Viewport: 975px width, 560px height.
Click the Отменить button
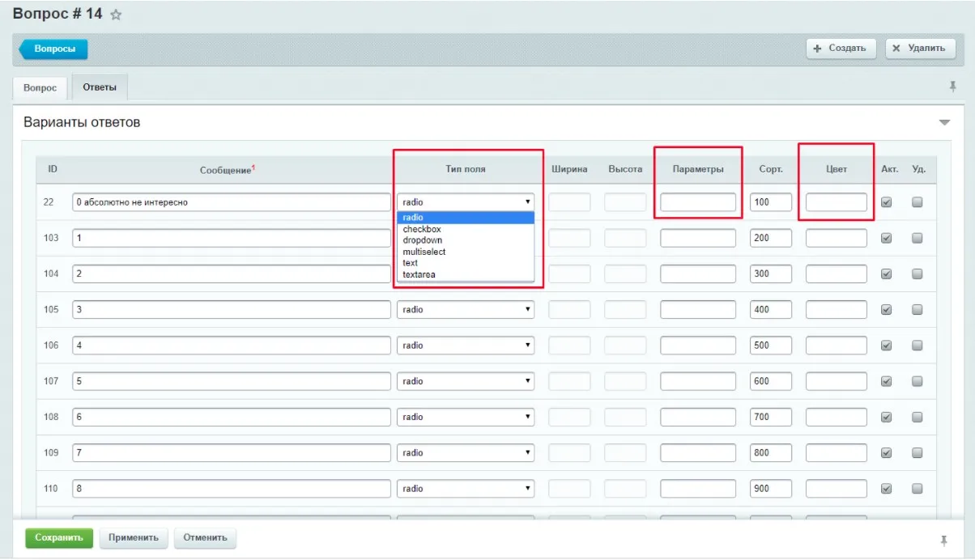(205, 538)
